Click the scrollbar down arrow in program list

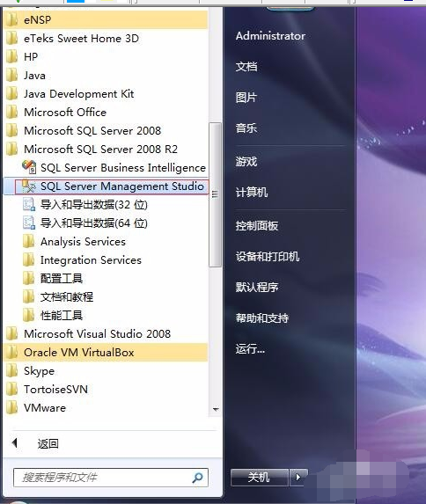pos(216,410)
